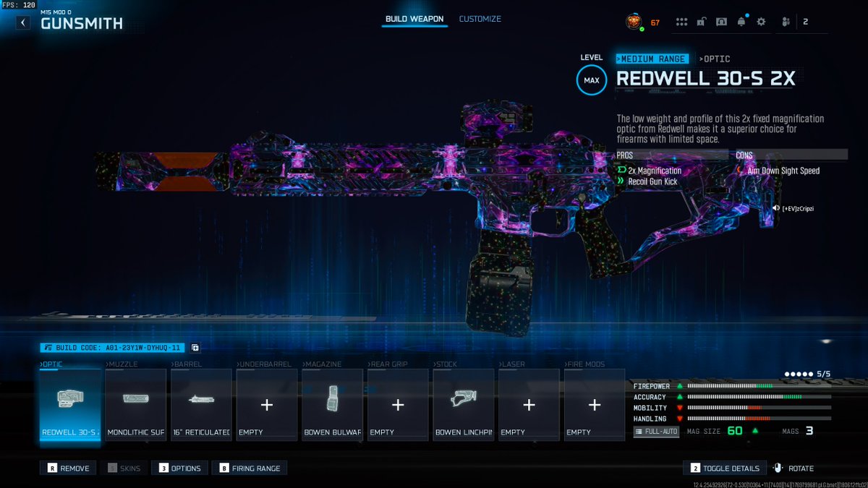
Task: Click the Rotate mouse control
Action: [x=793, y=468]
